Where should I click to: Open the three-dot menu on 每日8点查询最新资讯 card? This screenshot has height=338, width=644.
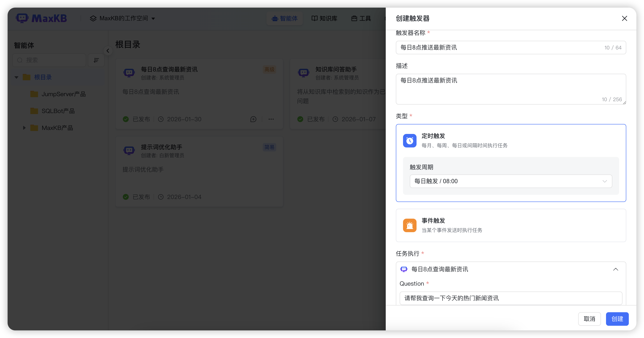(x=271, y=119)
